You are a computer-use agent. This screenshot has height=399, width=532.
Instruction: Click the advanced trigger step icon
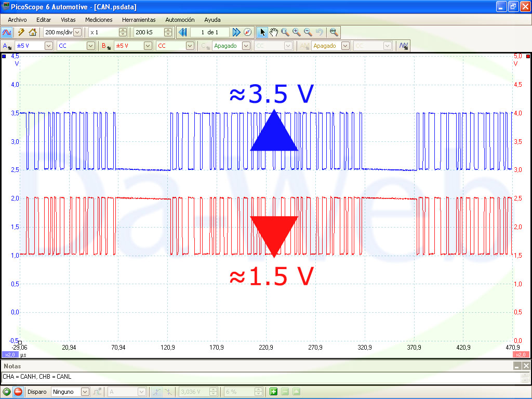tap(97, 392)
